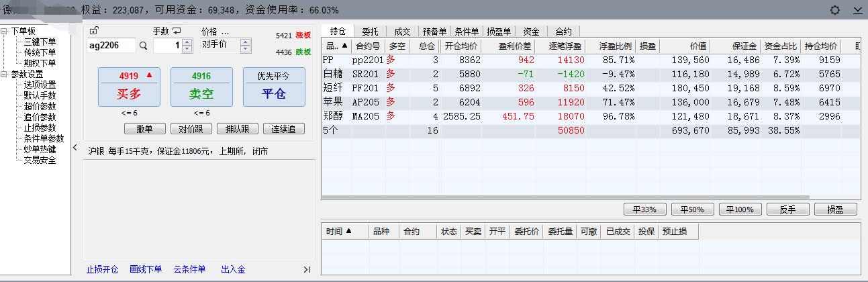The height and width of the screenshot is (282, 868).
Task: Select 三键下单 in the tree
Action: 40,42
